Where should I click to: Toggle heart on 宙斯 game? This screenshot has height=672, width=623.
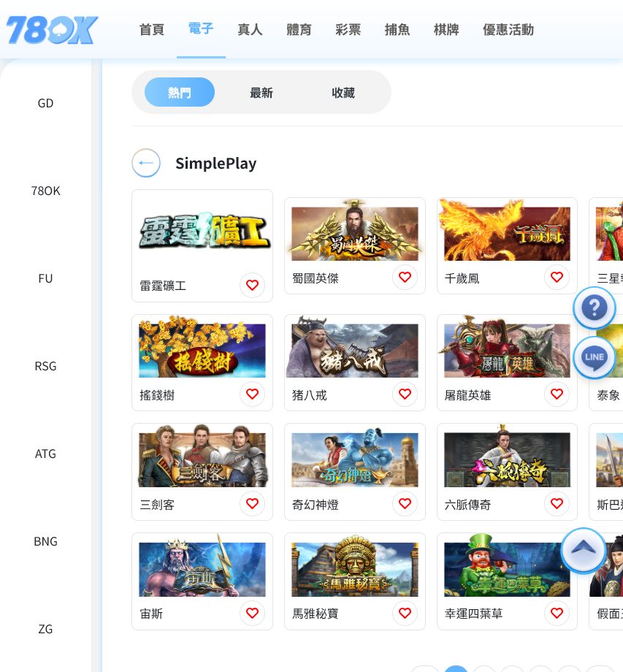click(x=253, y=613)
